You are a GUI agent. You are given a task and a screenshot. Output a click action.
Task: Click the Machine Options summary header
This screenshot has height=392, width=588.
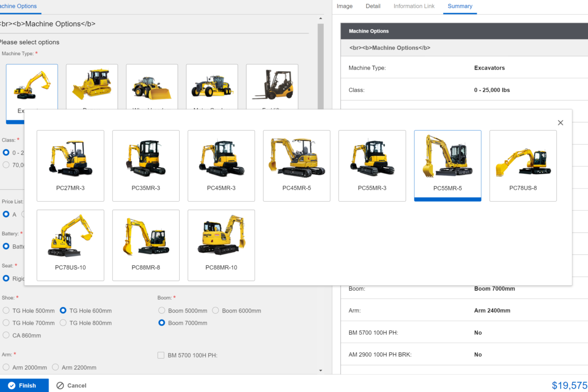464,31
